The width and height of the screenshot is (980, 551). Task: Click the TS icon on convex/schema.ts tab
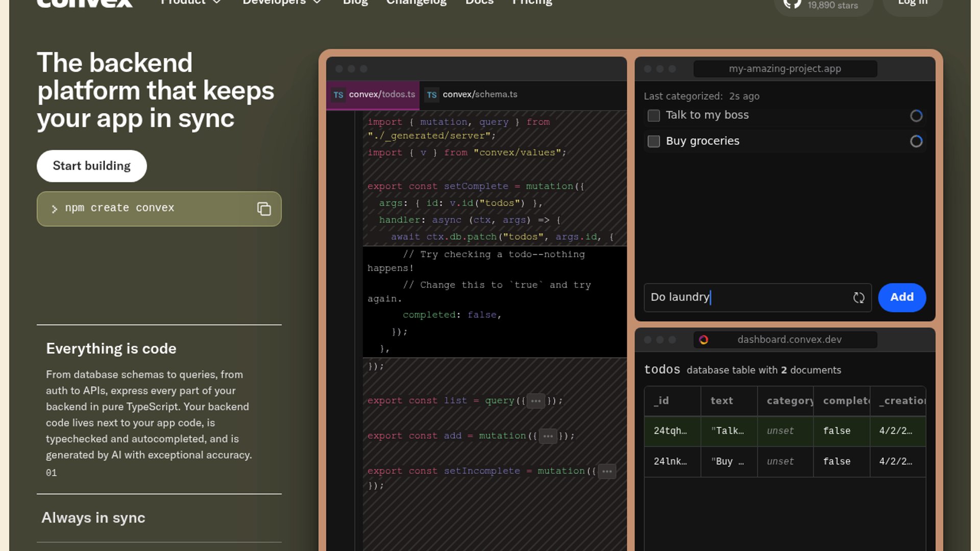432,95
